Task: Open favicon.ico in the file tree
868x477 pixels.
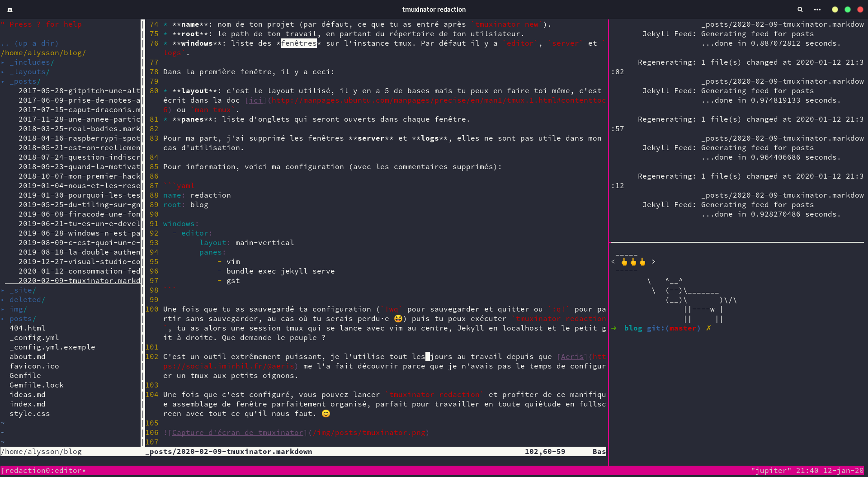Action: pyautogui.click(x=34, y=366)
